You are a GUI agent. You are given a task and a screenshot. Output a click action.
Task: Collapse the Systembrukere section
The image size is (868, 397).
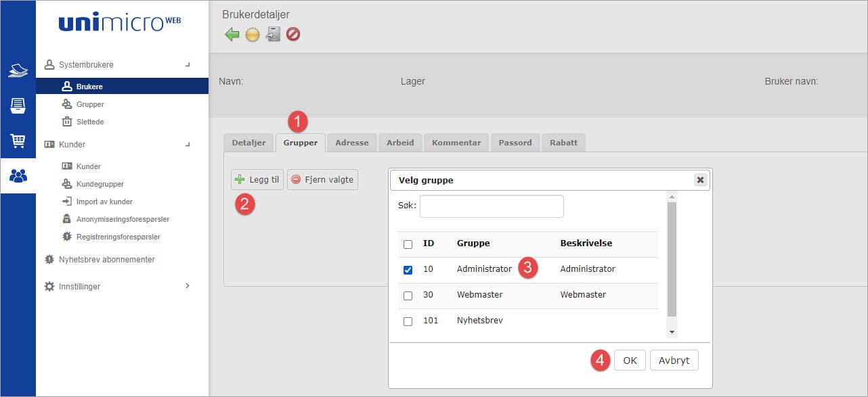[188, 65]
